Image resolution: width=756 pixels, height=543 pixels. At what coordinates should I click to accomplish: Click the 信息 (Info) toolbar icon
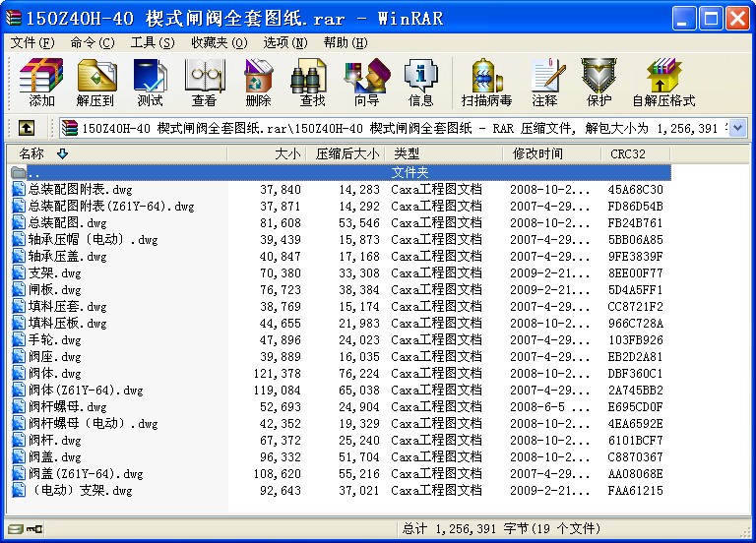click(420, 82)
